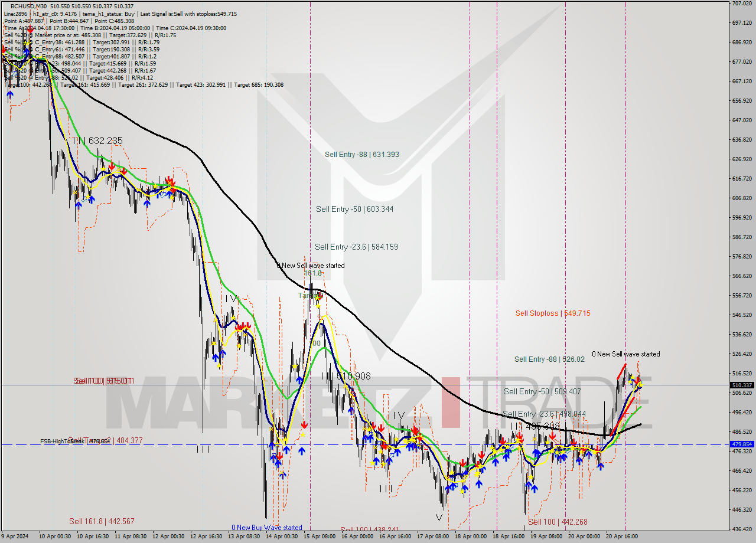Click the 'Sell Entry -88 | 631.393' label

(x=361, y=155)
